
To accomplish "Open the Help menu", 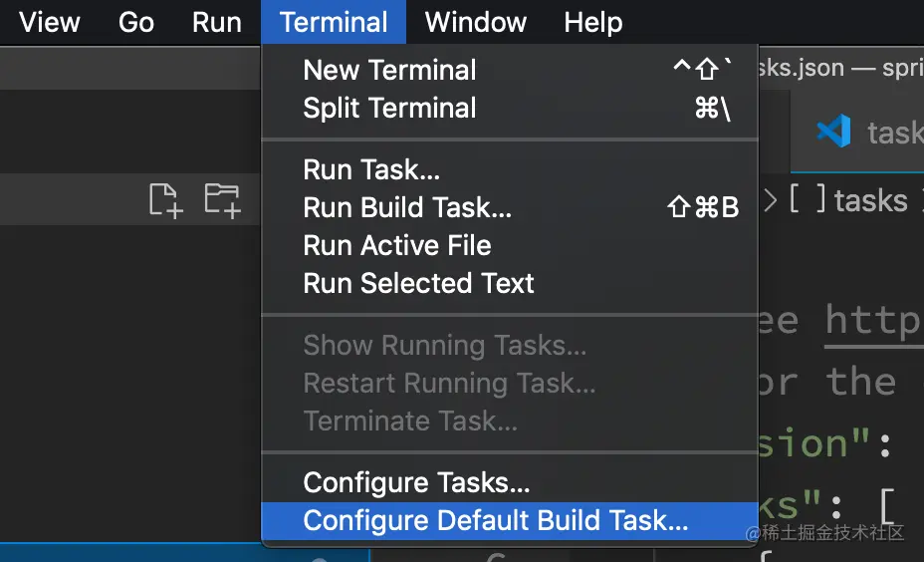I will tap(592, 22).
